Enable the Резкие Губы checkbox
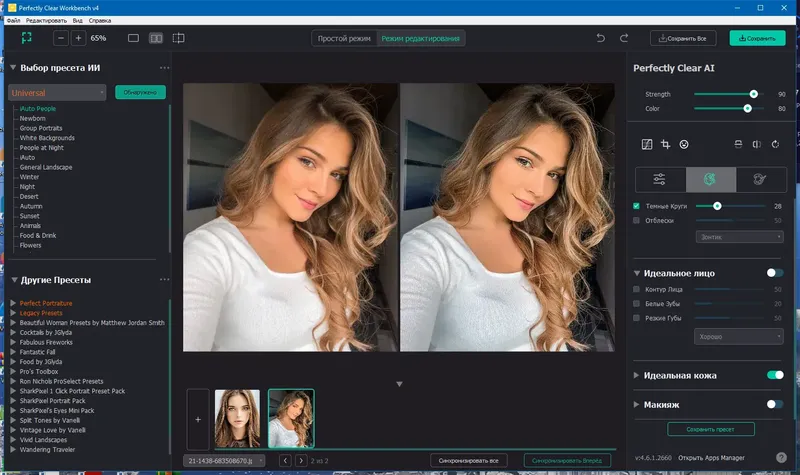Image resolution: width=800 pixels, height=475 pixels. click(x=636, y=318)
